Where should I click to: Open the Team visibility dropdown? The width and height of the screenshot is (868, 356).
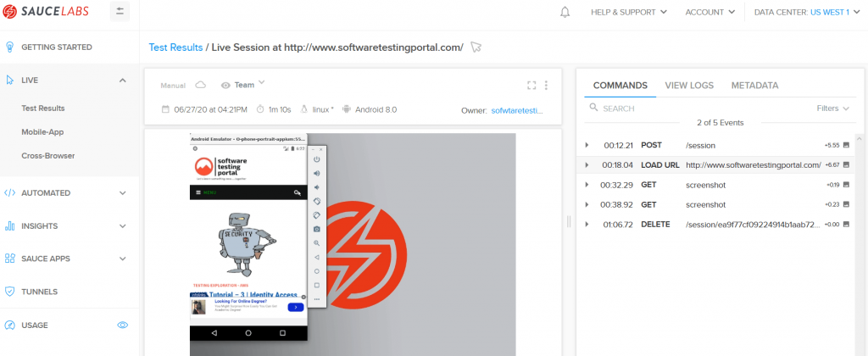pos(243,85)
